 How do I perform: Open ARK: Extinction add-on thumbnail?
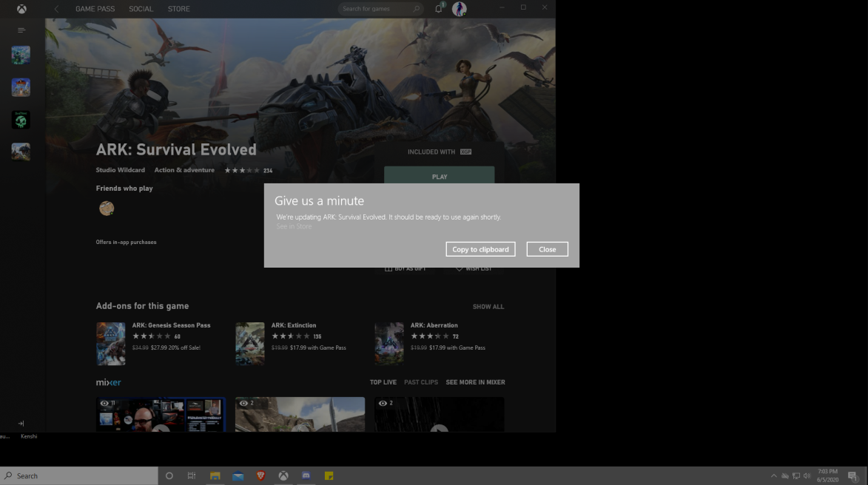(x=250, y=344)
